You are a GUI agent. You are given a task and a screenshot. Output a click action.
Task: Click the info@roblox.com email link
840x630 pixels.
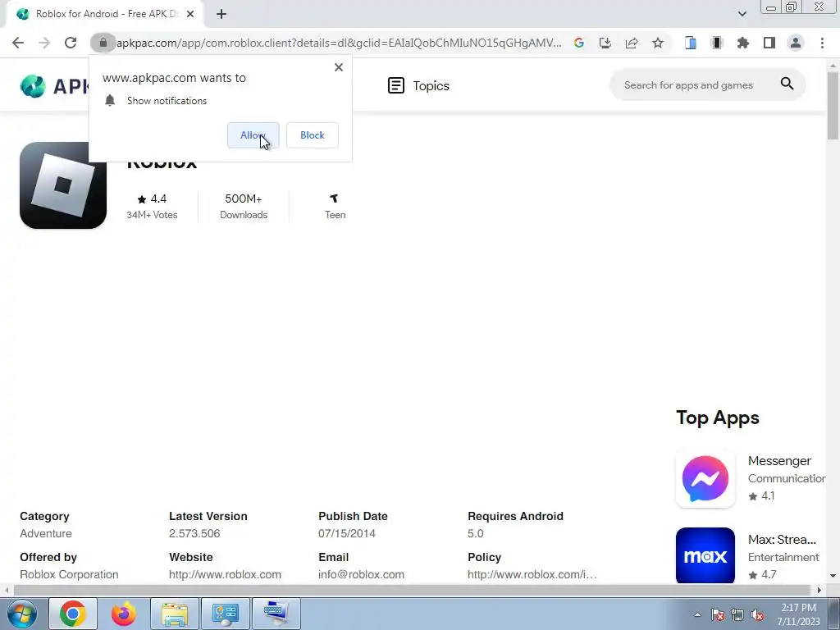point(361,574)
